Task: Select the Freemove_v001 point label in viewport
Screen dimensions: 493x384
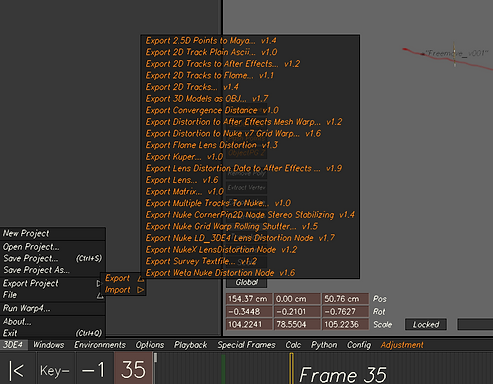Action: pos(457,53)
